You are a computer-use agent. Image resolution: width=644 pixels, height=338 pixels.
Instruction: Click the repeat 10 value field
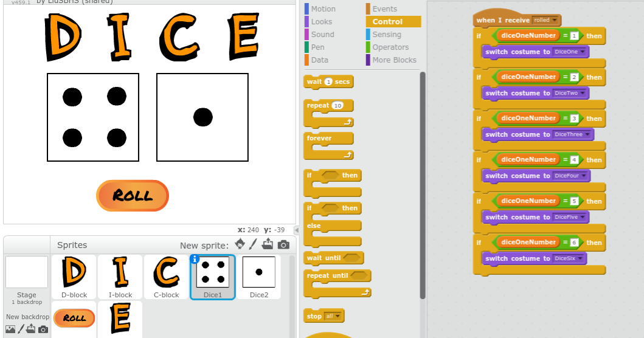coord(338,106)
